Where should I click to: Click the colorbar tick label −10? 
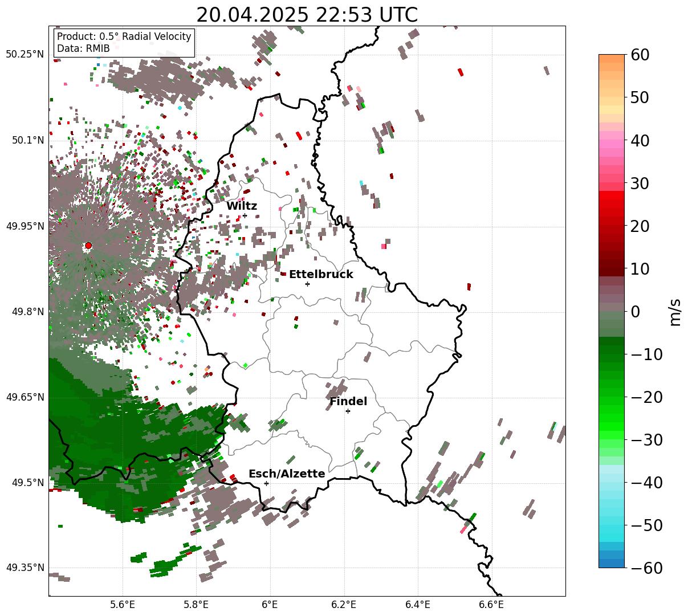click(646, 354)
